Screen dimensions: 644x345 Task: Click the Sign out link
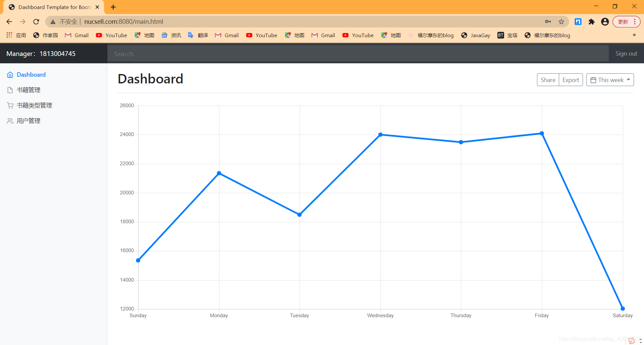(x=626, y=54)
